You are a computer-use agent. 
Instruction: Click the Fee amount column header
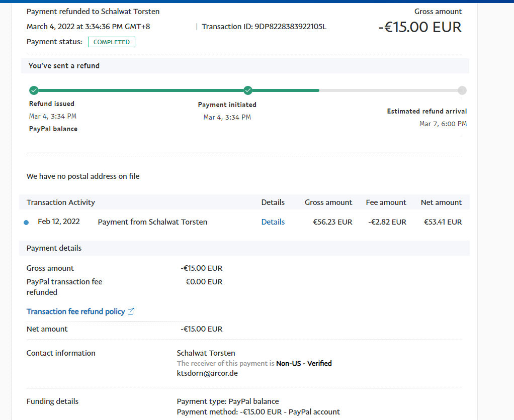[386, 202]
